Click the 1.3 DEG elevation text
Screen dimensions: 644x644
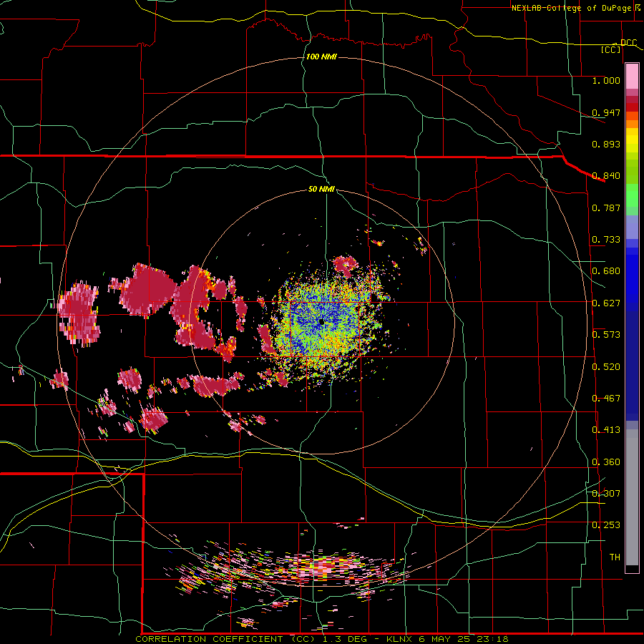(344, 639)
